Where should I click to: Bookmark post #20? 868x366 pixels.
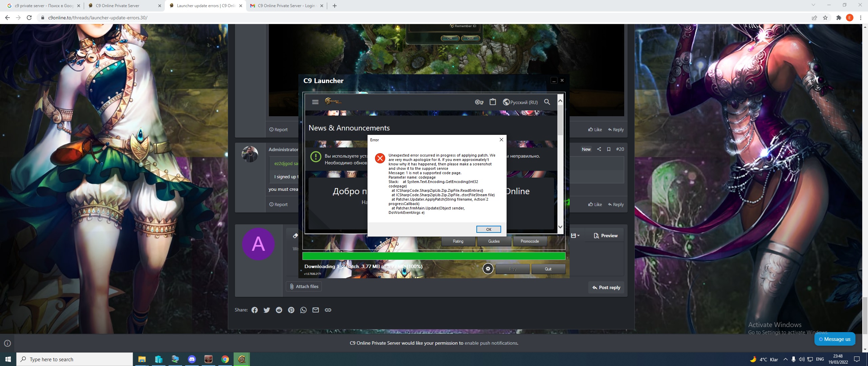[609, 149]
